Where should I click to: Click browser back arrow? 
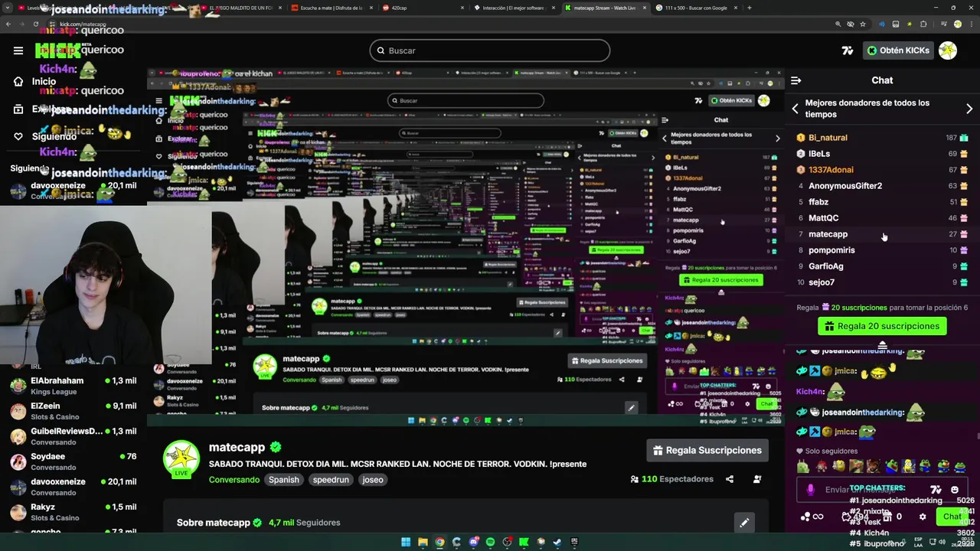(8, 24)
